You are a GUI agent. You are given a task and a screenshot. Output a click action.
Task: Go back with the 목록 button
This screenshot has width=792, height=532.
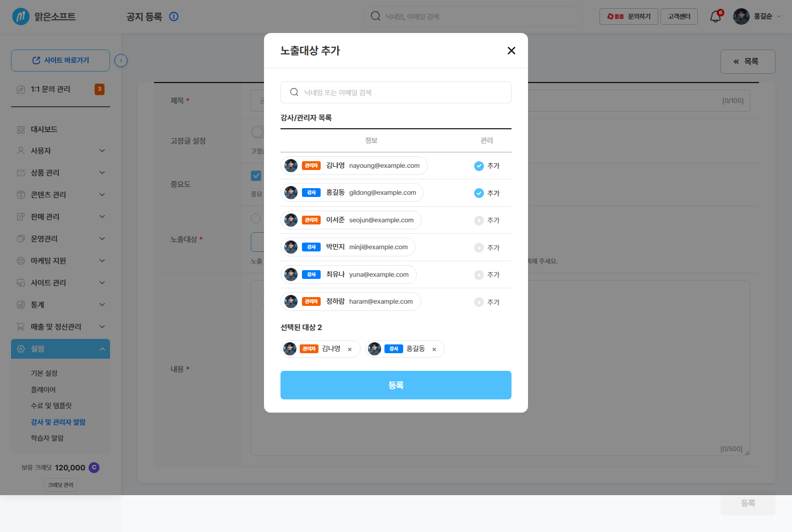(x=748, y=62)
